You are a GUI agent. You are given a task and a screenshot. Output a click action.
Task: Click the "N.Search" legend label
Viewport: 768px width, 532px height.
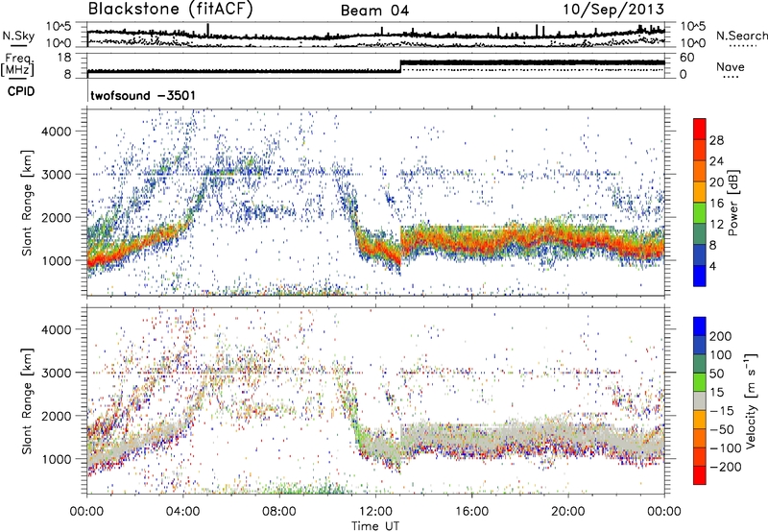coord(741,36)
